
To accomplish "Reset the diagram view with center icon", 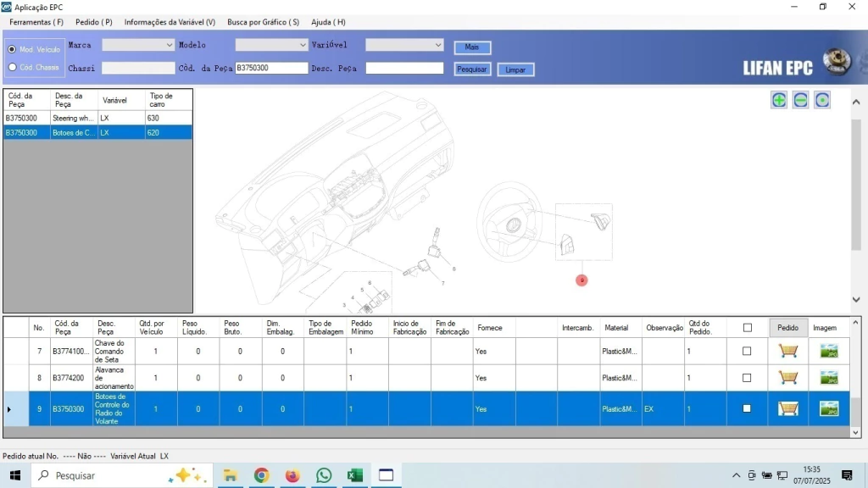I will tap(821, 100).
